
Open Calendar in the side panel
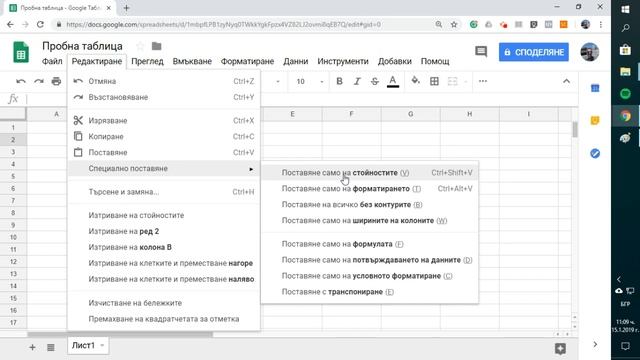[595, 88]
